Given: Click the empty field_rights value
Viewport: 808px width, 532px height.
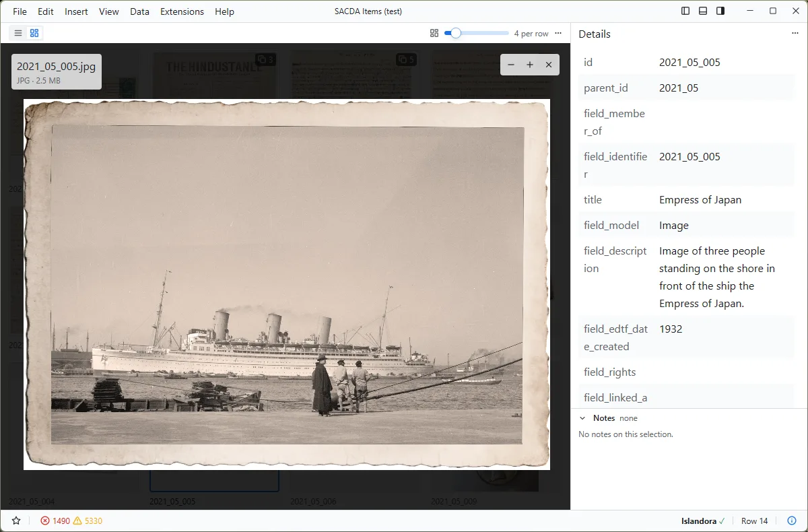Looking at the screenshot, I should tap(724, 372).
